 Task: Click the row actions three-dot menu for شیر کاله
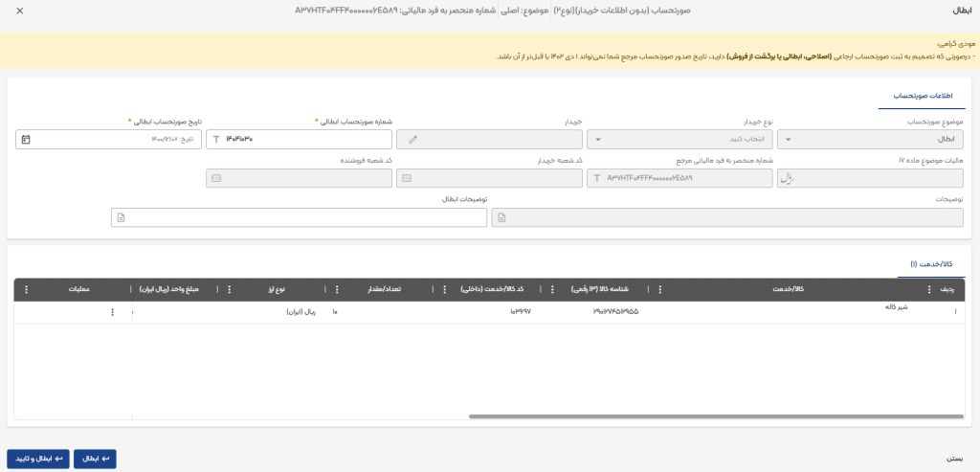(x=112, y=312)
